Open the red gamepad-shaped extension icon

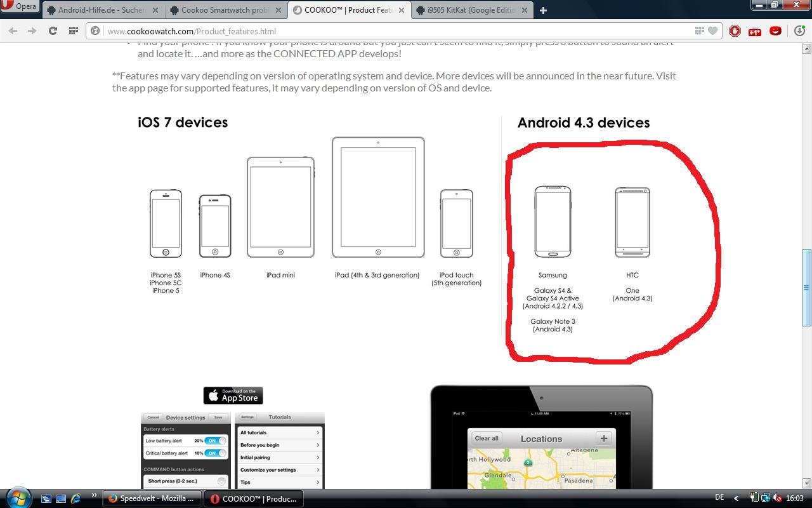pos(755,31)
